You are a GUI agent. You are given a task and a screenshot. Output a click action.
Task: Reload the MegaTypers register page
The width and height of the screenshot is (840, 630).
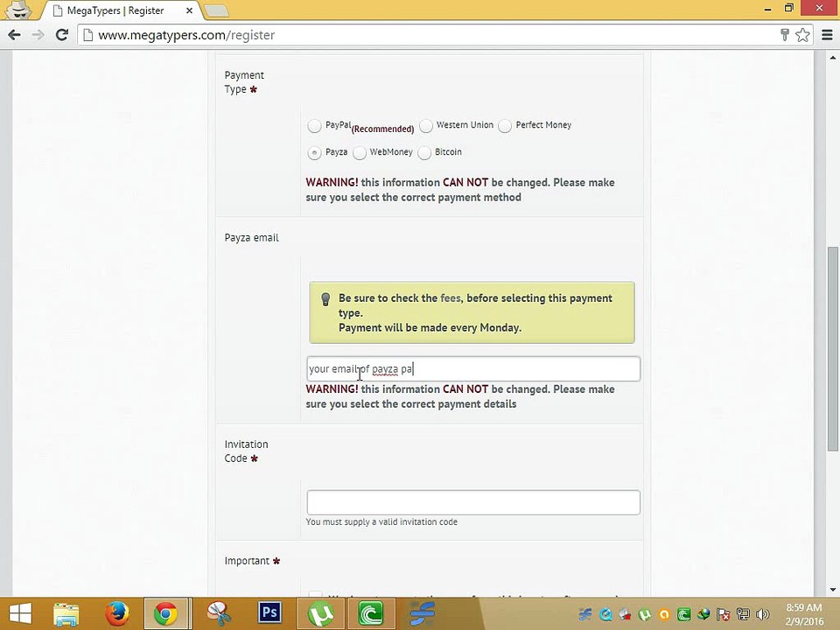point(62,35)
